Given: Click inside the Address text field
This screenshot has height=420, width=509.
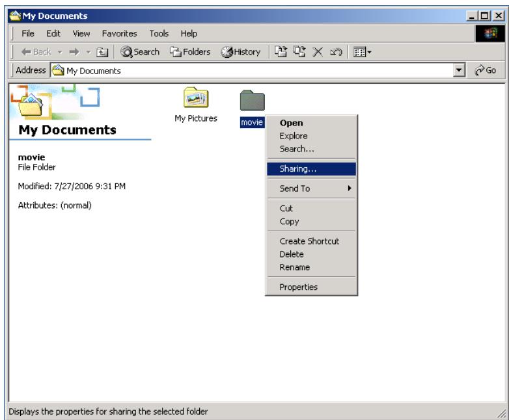Looking at the screenshot, I should [x=260, y=70].
